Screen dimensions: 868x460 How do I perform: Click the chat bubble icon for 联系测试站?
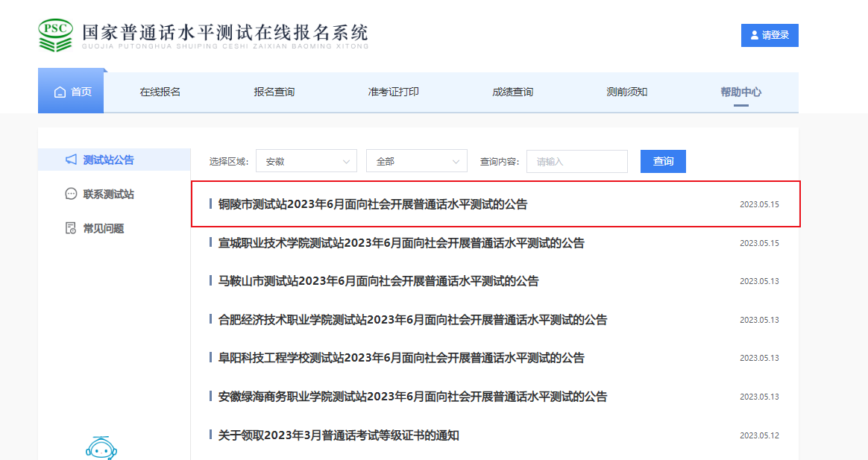(71, 194)
